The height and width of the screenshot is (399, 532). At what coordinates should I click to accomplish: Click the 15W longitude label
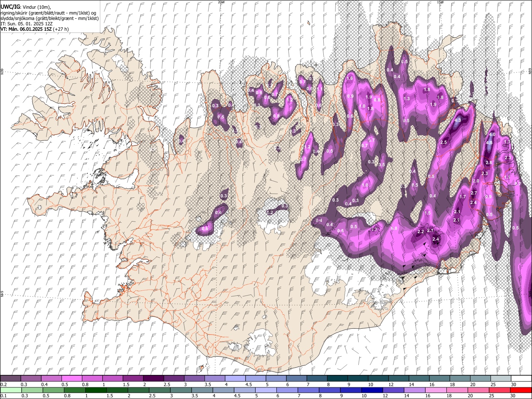[x=440, y=2]
